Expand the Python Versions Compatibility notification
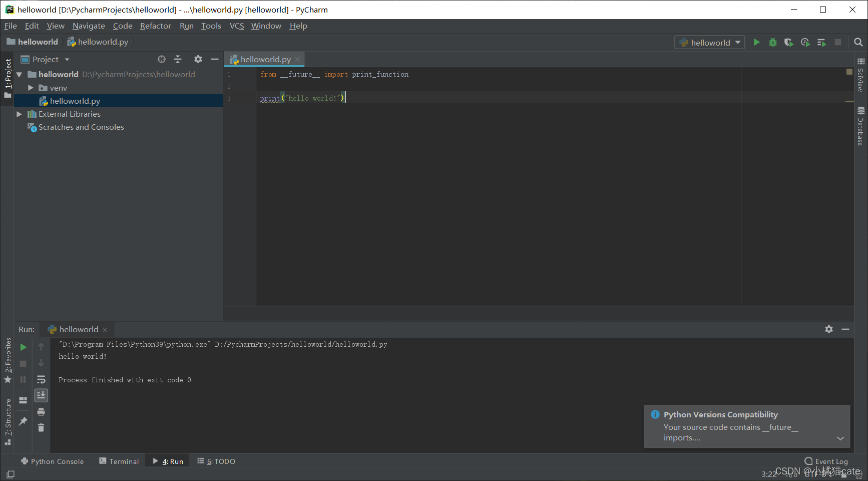868x481 pixels. 840,438
